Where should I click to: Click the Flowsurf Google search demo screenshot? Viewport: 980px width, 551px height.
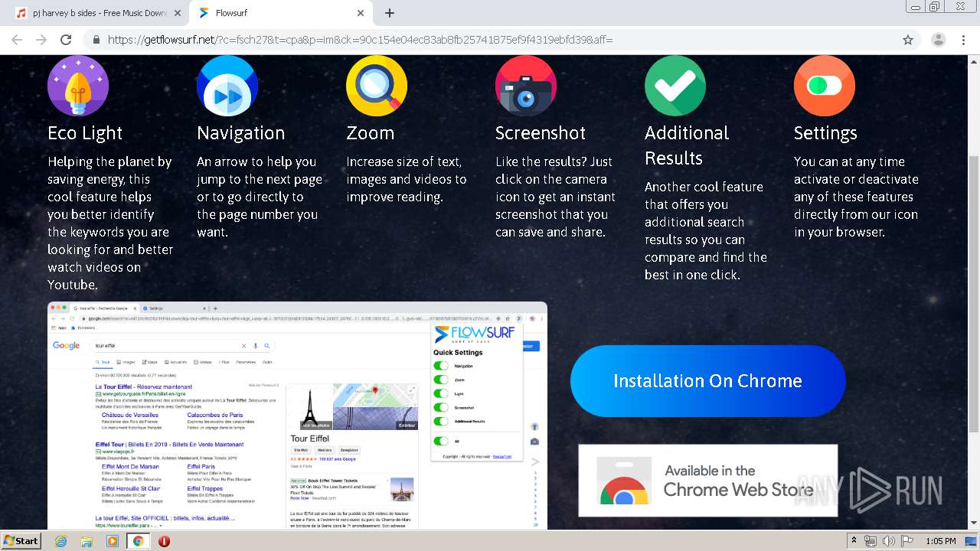pyautogui.click(x=297, y=416)
